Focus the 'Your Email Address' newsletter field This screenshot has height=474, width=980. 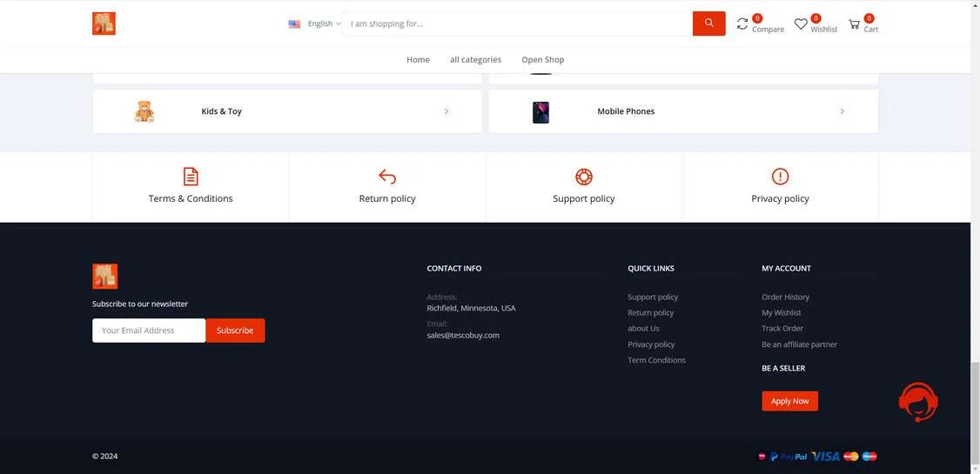[x=149, y=330]
